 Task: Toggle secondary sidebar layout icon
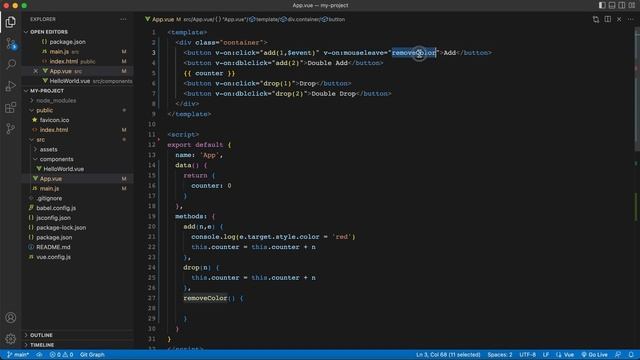tap(622, 5)
